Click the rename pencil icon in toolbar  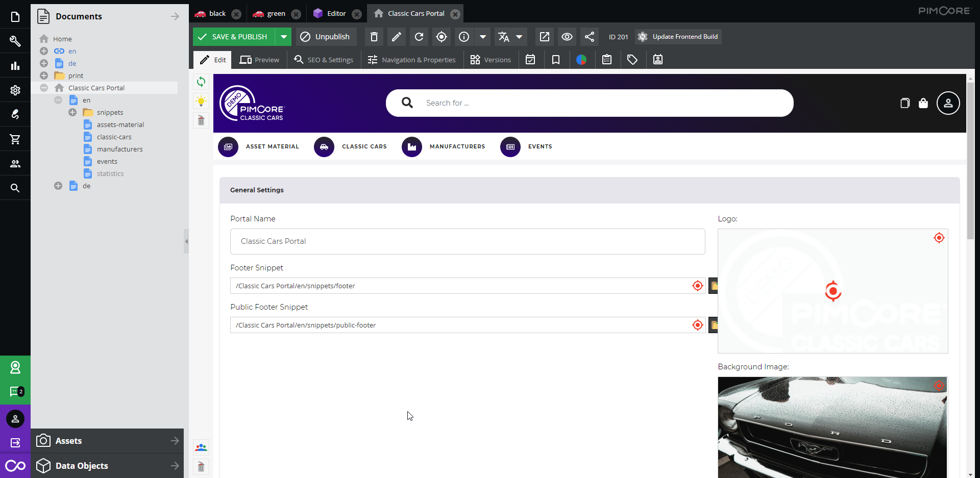point(397,37)
